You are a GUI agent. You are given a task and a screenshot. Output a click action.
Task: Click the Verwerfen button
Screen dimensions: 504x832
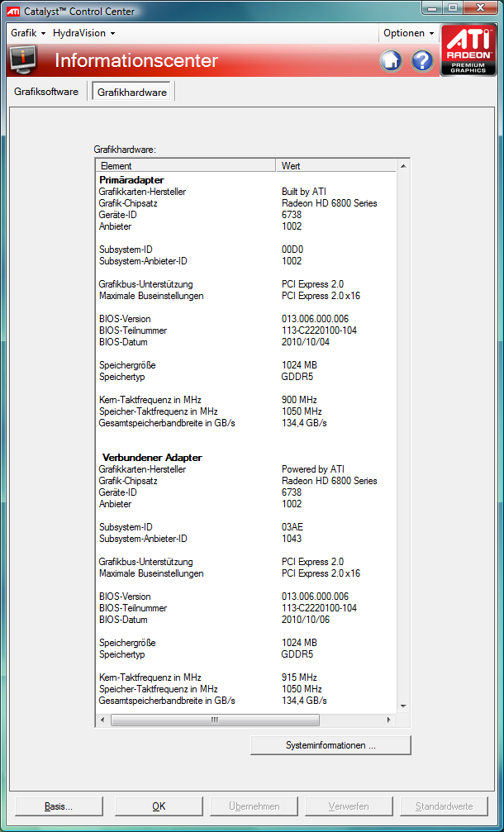(x=349, y=806)
